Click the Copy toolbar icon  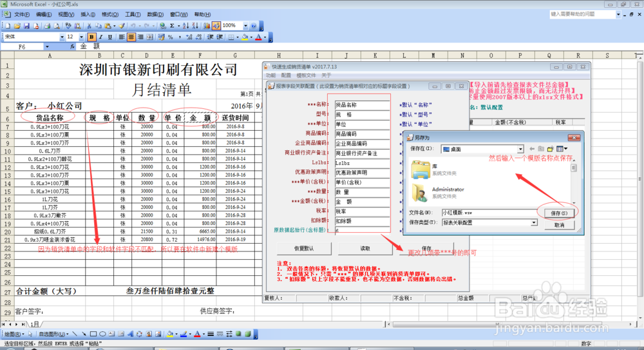[98, 26]
